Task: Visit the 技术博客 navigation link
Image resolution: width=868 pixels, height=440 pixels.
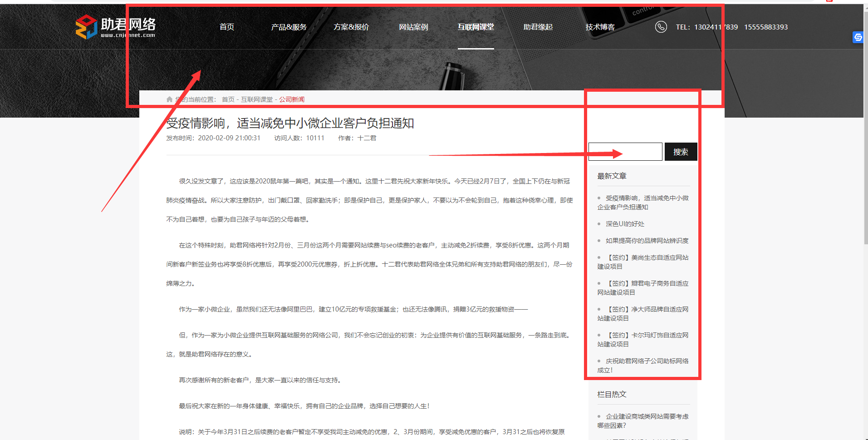Action: tap(600, 27)
